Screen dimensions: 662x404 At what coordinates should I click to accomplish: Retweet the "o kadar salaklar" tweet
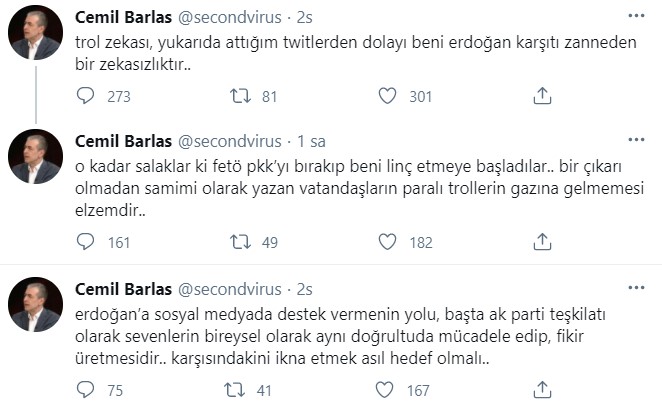[240, 241]
